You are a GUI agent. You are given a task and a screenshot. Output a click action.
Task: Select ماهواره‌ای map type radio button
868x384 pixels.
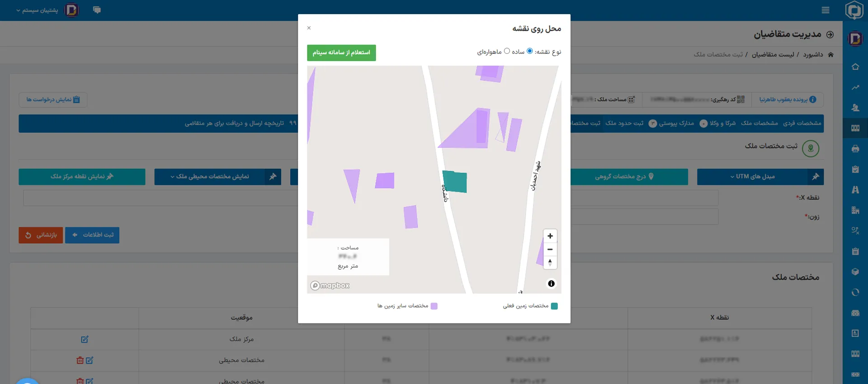[507, 51]
